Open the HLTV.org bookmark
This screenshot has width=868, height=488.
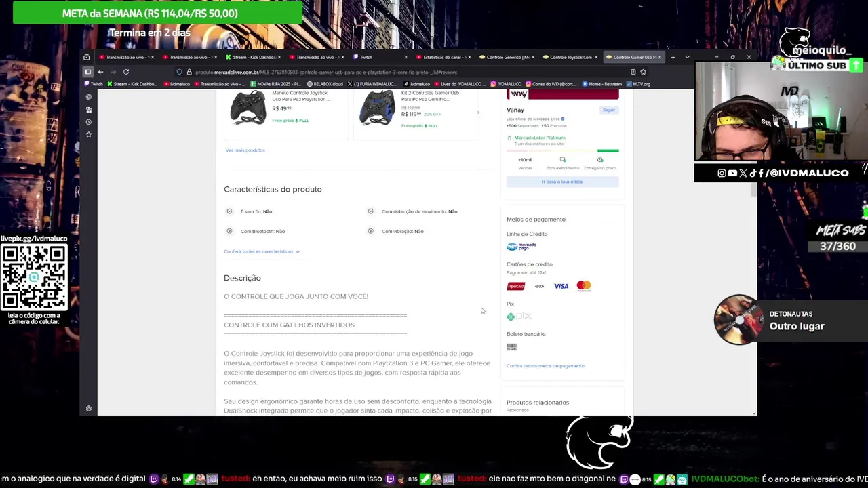(638, 84)
